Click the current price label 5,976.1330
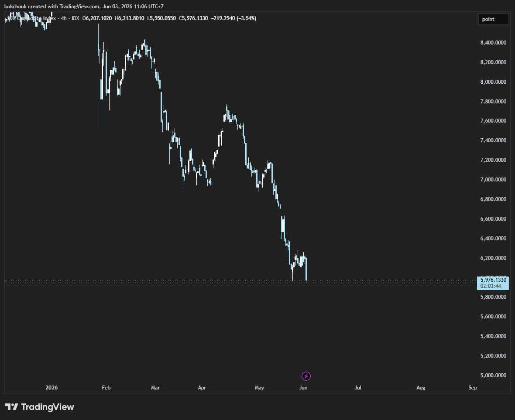This screenshot has width=515, height=420. click(x=493, y=280)
